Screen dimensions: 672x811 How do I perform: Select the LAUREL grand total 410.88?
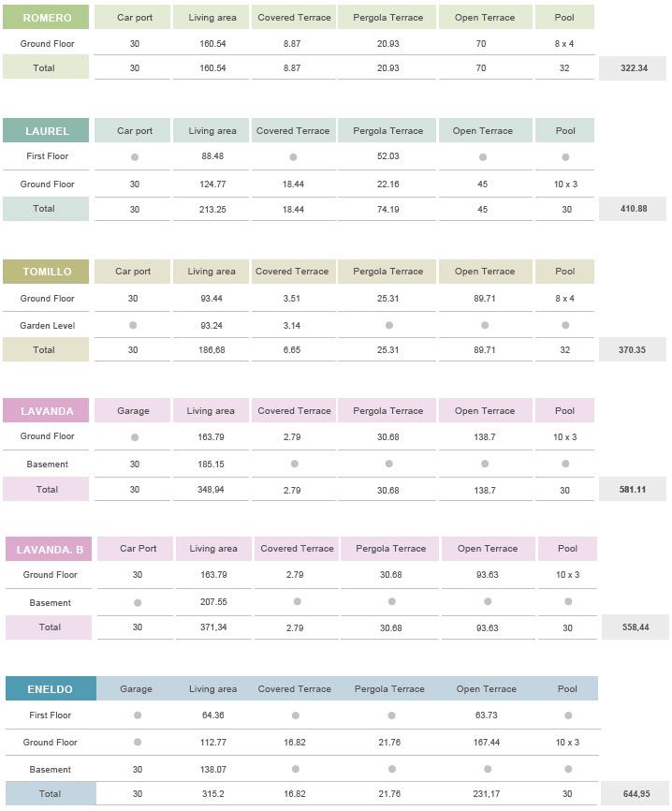pyautogui.click(x=634, y=209)
